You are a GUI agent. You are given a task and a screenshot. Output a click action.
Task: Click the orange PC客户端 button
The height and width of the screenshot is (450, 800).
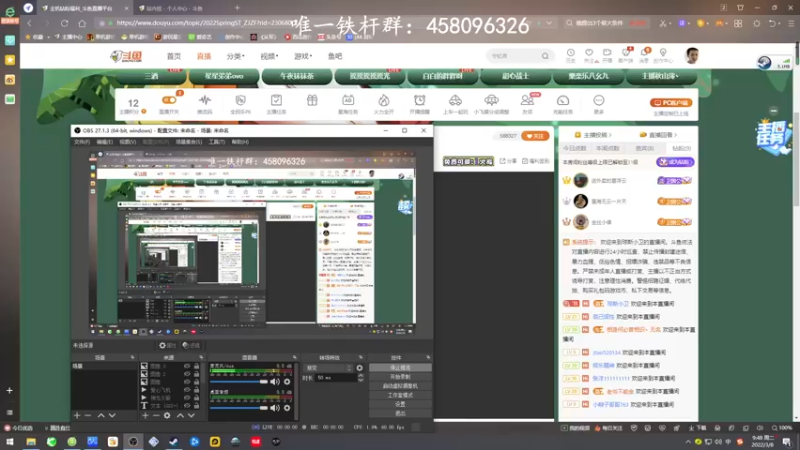pyautogui.click(x=671, y=103)
